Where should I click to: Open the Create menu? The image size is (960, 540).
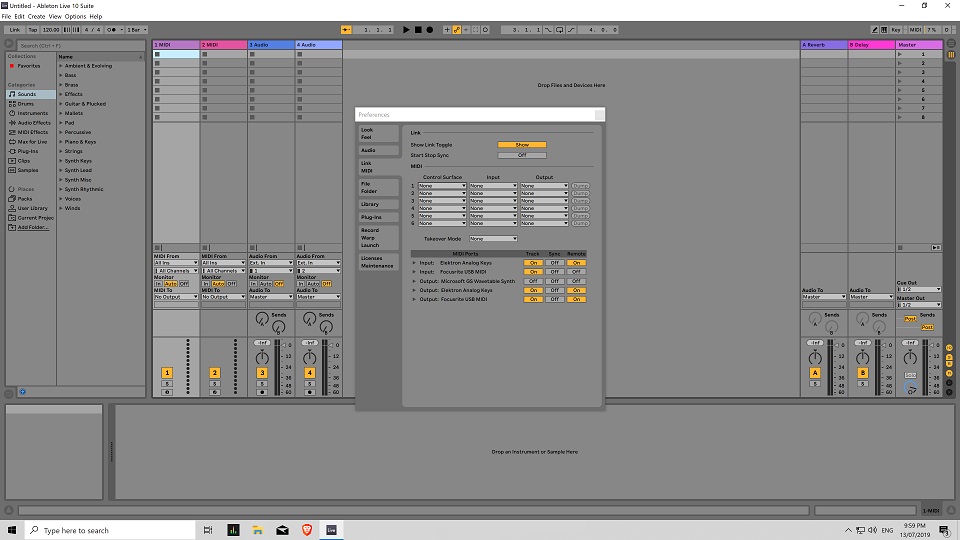(x=36, y=17)
